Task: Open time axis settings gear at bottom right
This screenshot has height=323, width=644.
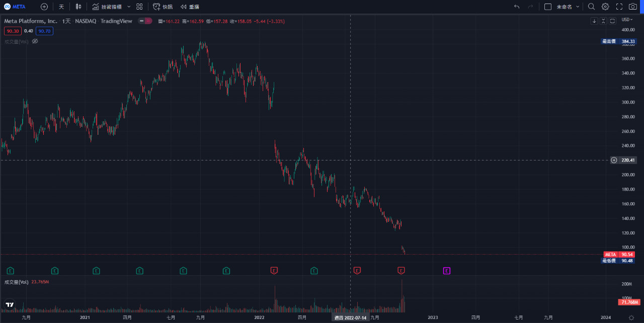Action: pos(631,318)
